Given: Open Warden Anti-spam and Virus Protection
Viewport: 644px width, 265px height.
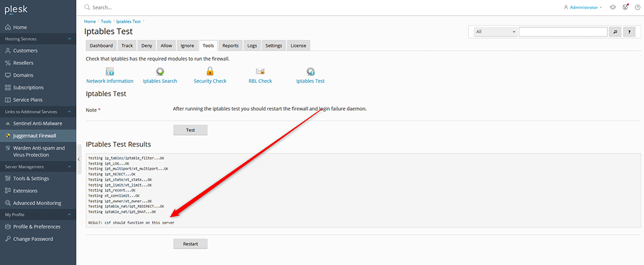Looking at the screenshot, I should [38, 151].
